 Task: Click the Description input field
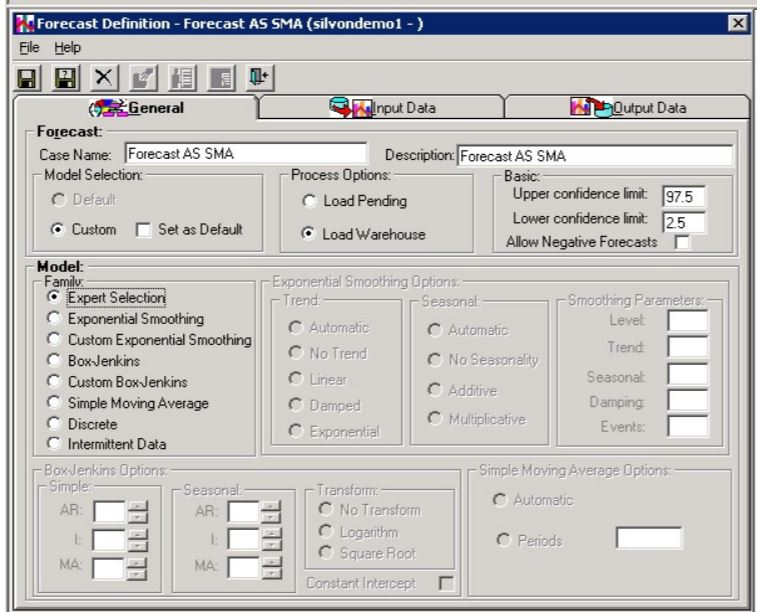(595, 156)
